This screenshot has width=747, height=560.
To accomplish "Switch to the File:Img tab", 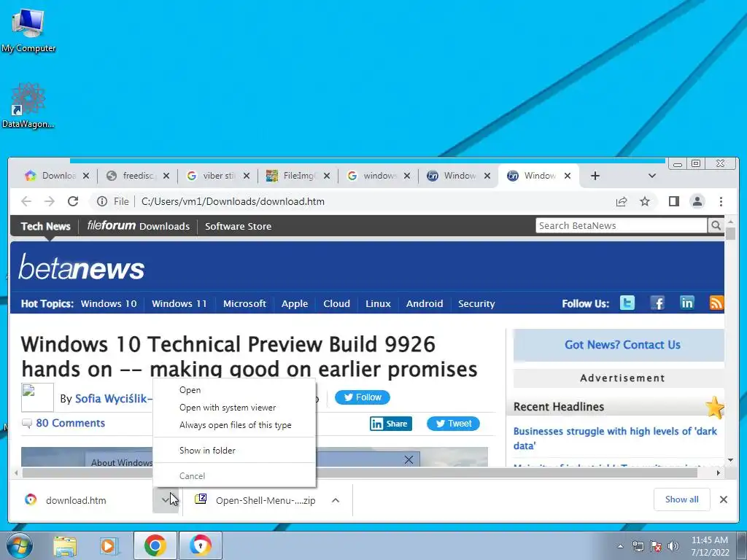I will pos(298,176).
